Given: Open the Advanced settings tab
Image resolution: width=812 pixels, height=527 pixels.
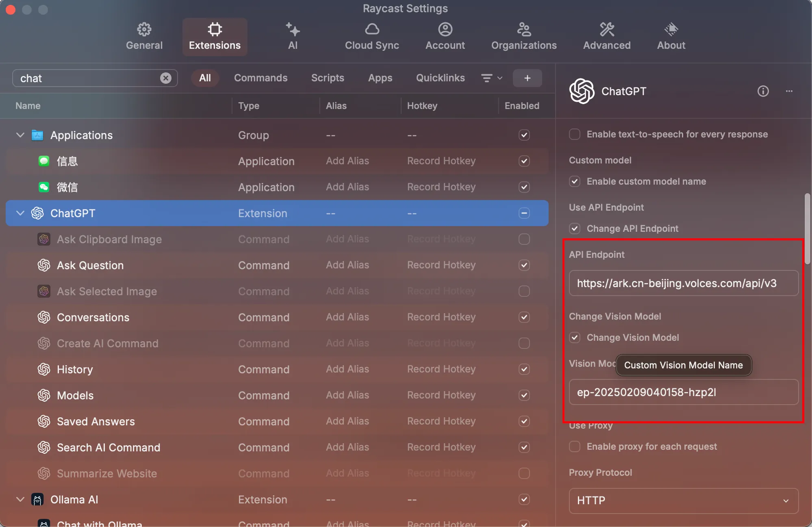Looking at the screenshot, I should [607, 37].
